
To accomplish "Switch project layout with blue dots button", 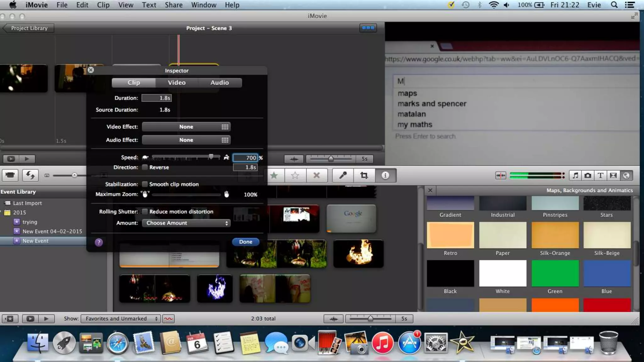I will pyautogui.click(x=368, y=28).
